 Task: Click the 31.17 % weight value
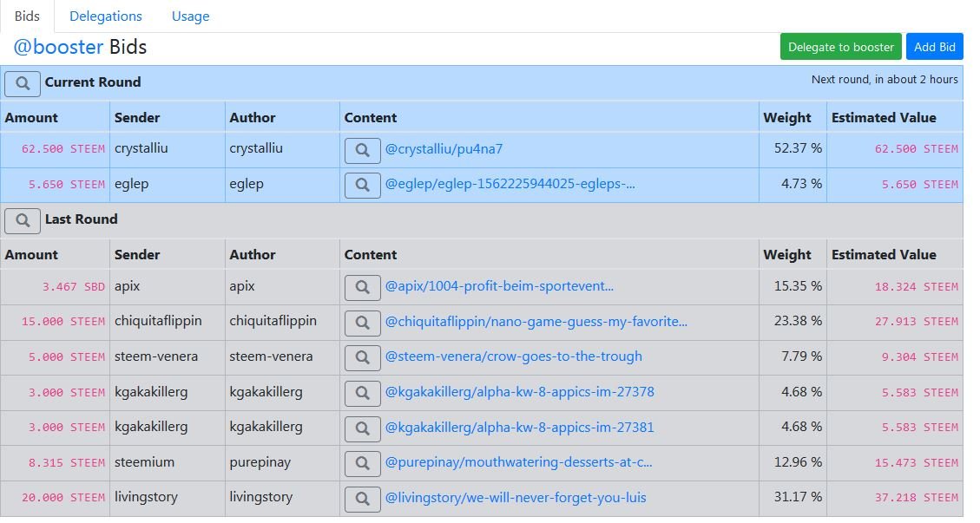798,497
